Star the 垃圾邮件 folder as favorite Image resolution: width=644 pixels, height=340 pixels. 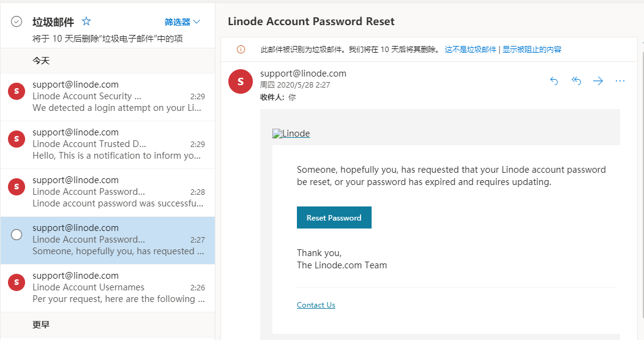[x=86, y=21]
